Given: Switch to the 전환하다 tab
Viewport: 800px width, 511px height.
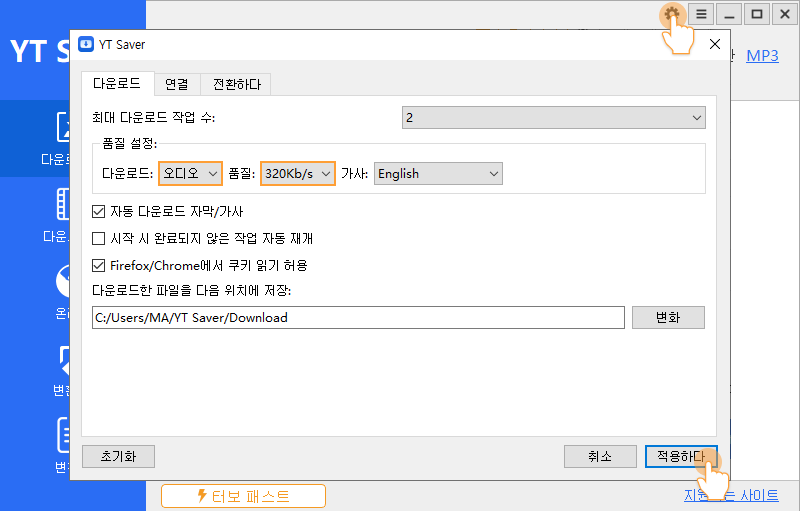Looking at the screenshot, I should click(236, 84).
